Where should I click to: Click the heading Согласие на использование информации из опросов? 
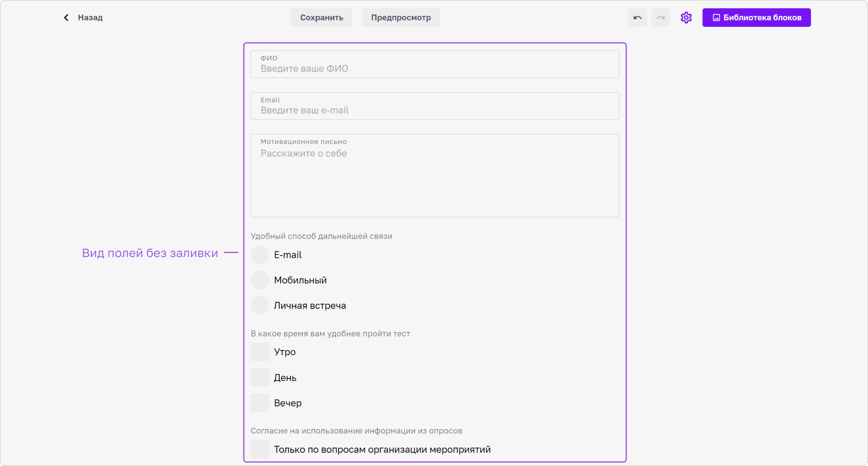click(x=357, y=431)
